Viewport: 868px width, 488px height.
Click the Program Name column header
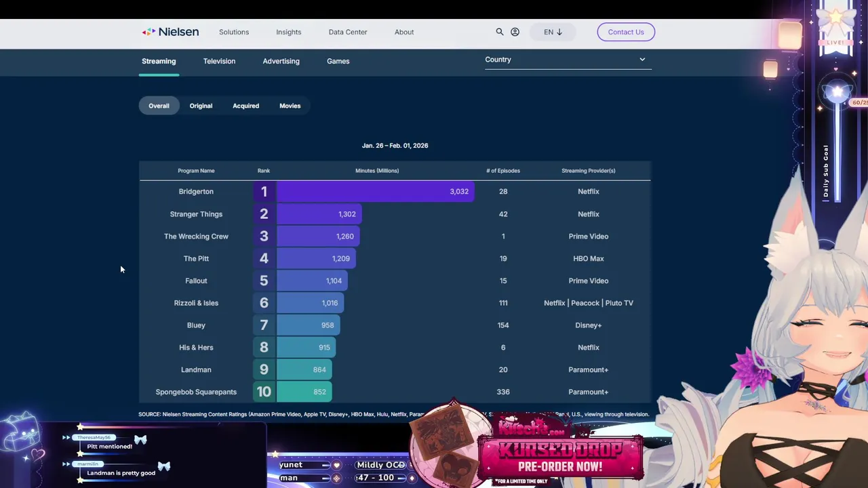pos(196,171)
